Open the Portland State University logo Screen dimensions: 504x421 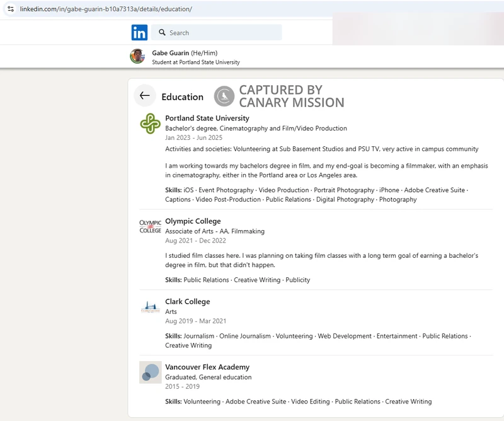[x=151, y=124]
